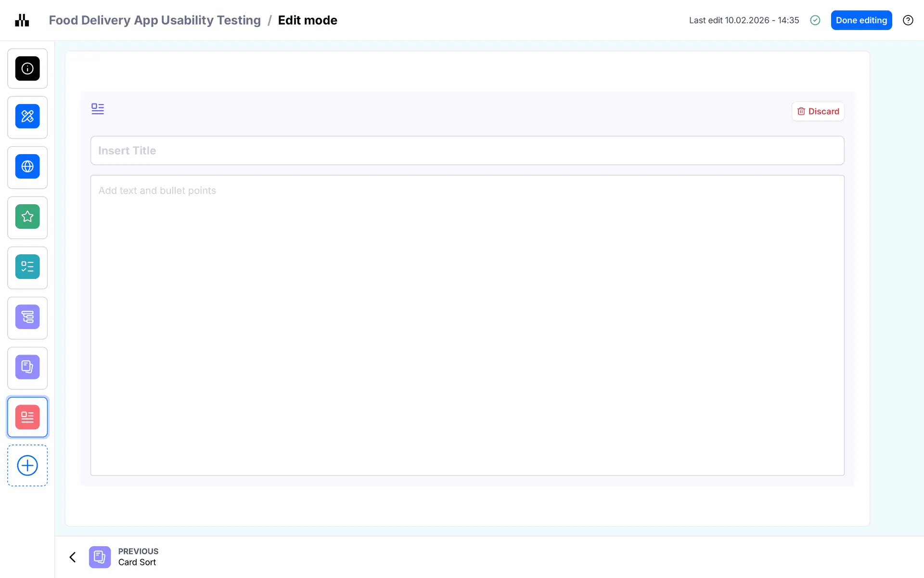This screenshot has width=924, height=578.
Task: Open the help question mark icon
Action: (x=908, y=20)
